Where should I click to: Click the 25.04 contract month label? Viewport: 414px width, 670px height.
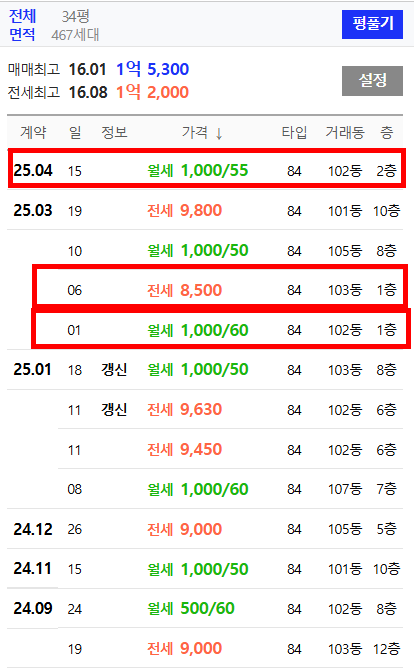click(x=33, y=170)
